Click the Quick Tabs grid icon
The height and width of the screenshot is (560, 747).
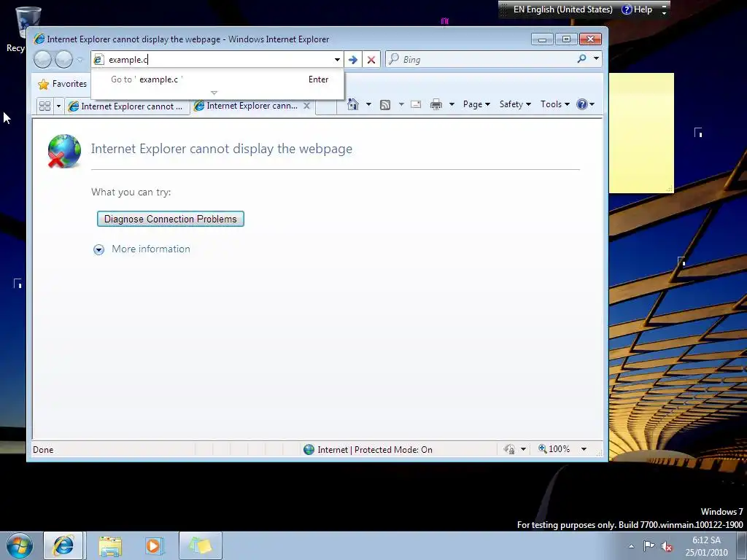pos(44,106)
